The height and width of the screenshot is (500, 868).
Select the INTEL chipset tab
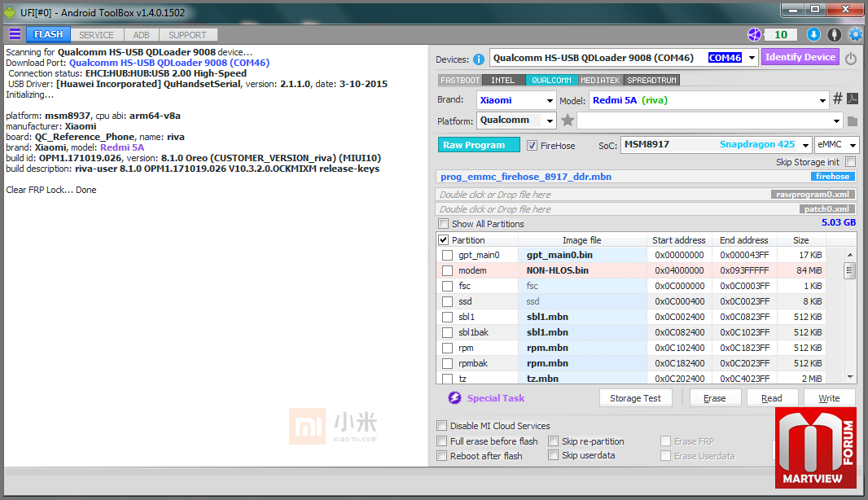coord(503,81)
